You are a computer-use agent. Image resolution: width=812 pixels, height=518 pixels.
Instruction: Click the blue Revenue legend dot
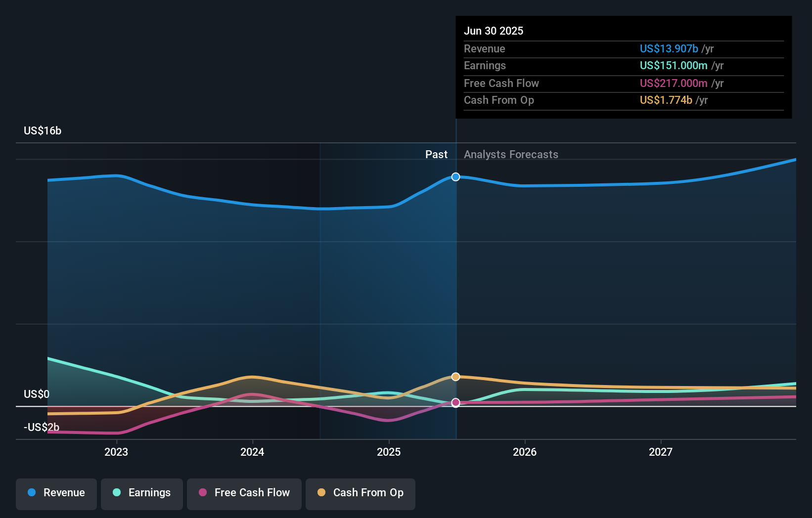pyautogui.click(x=32, y=492)
